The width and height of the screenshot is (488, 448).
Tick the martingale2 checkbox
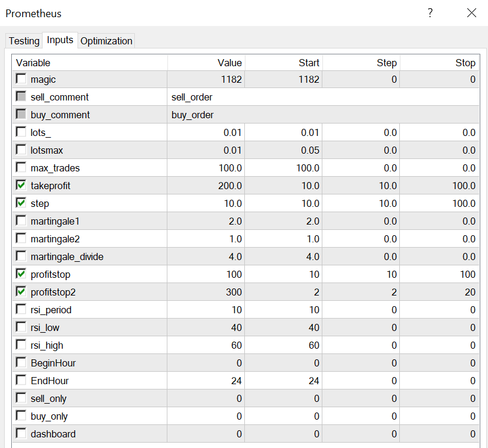click(x=21, y=238)
